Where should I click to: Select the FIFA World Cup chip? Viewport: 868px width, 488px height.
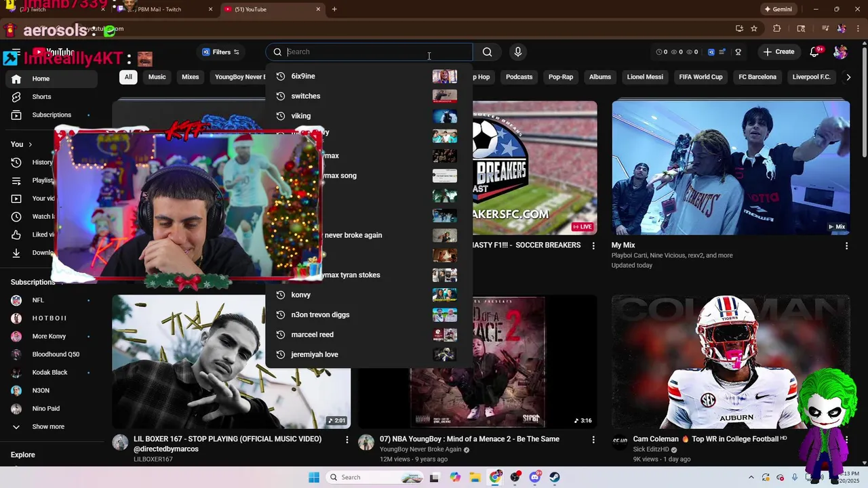point(701,77)
